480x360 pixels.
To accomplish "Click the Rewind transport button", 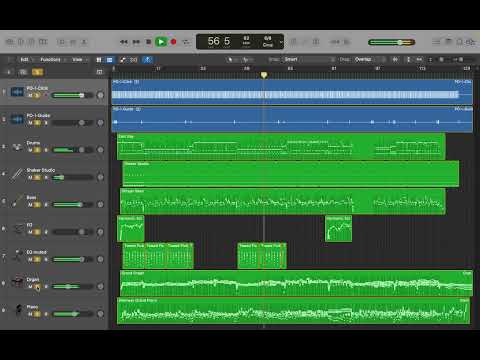I will pos(124,42).
